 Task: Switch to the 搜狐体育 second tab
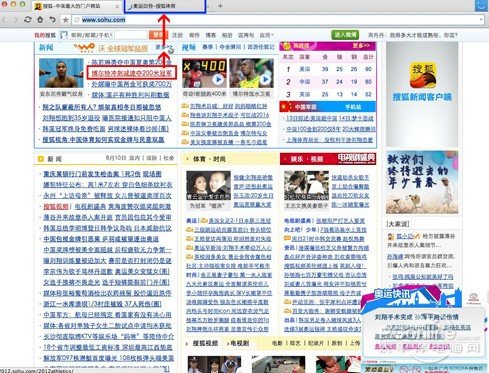(x=165, y=6)
